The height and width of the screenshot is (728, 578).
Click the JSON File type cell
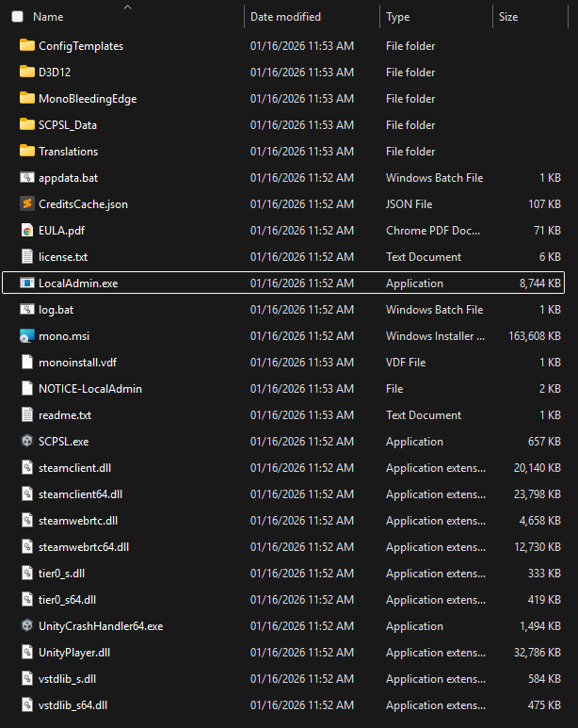coord(409,204)
